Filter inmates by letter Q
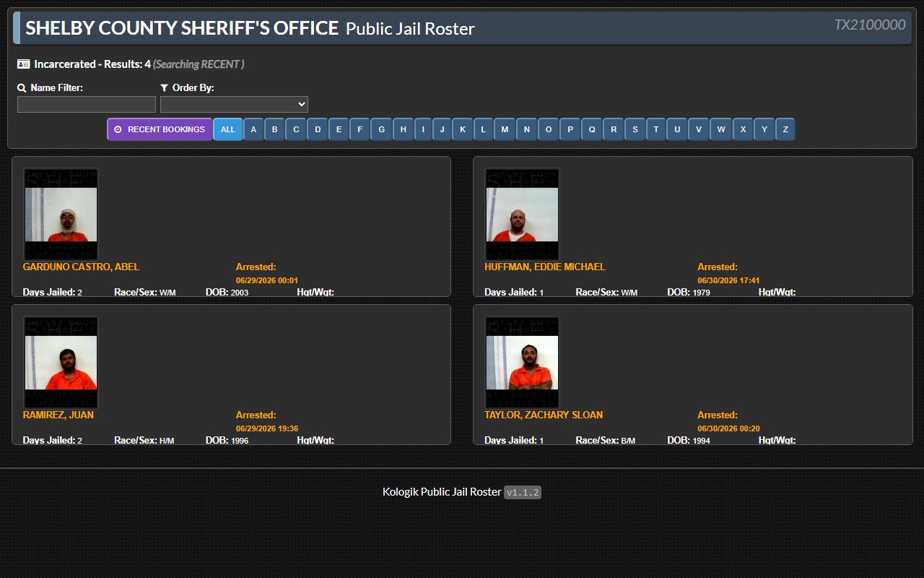The height and width of the screenshot is (578, 924). [592, 129]
